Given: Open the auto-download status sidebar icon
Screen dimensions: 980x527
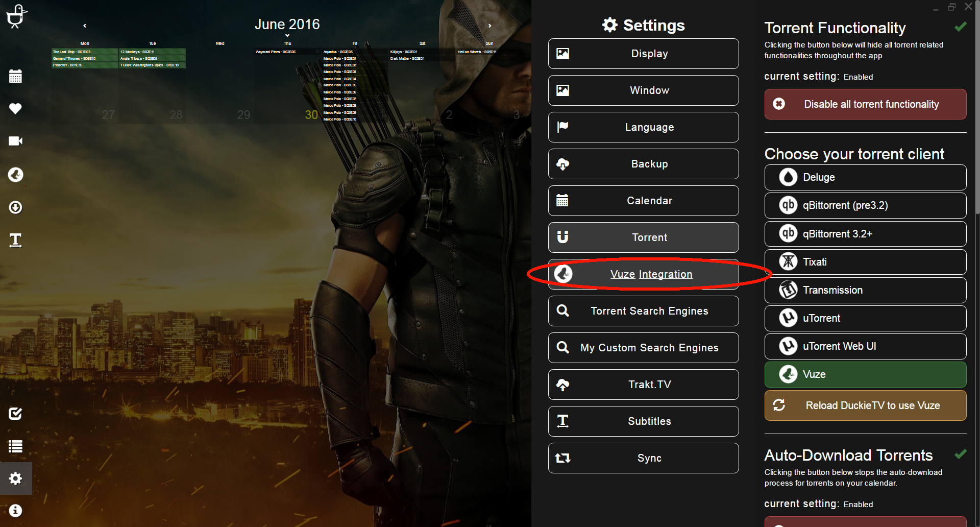Looking at the screenshot, I should 15,207.
